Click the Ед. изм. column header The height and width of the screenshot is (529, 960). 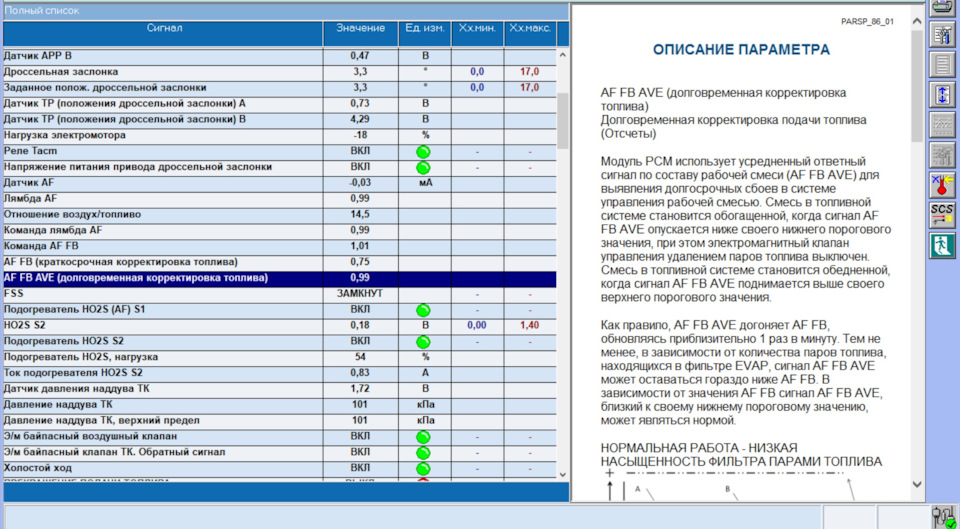click(x=425, y=33)
